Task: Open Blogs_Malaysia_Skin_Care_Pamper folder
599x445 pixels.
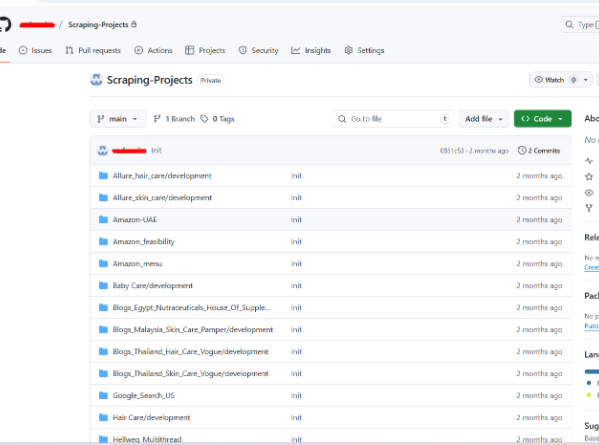Action: (x=193, y=329)
